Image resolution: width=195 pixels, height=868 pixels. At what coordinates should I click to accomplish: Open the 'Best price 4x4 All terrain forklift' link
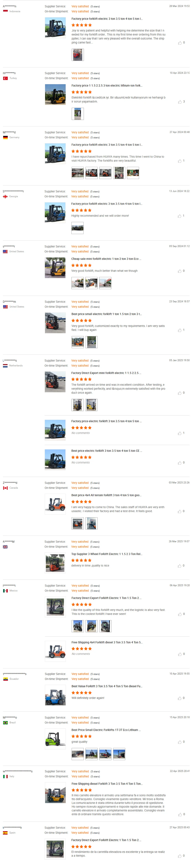106,495
